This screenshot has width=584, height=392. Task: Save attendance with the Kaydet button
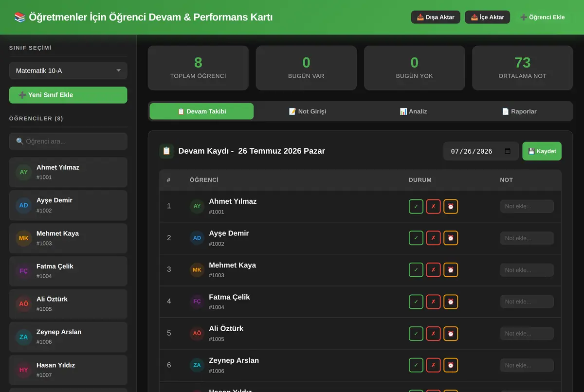[x=542, y=151]
